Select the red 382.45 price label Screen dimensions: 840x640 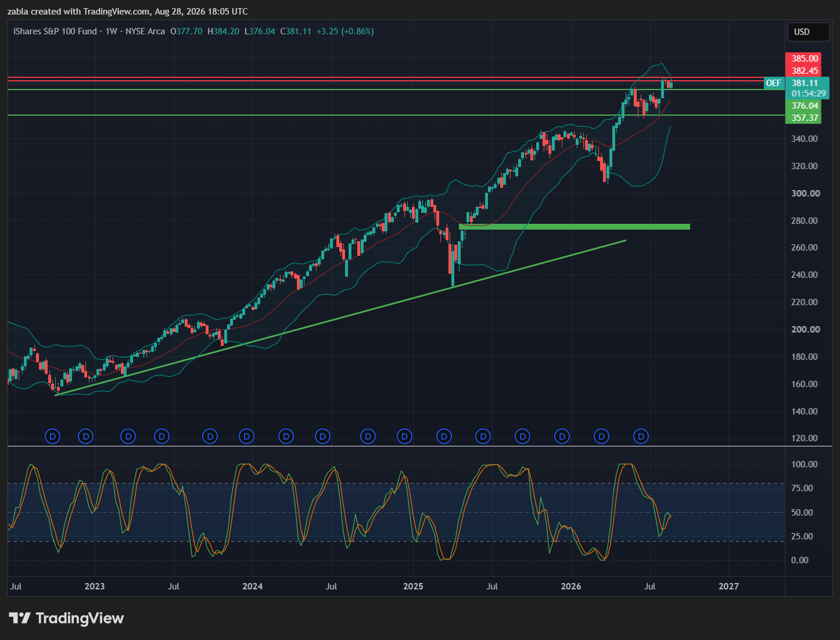point(803,71)
